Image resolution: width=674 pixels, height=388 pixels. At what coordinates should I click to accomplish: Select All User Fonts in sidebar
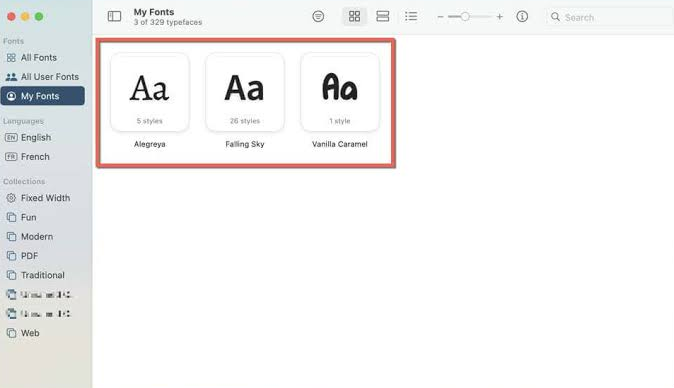(x=43, y=77)
